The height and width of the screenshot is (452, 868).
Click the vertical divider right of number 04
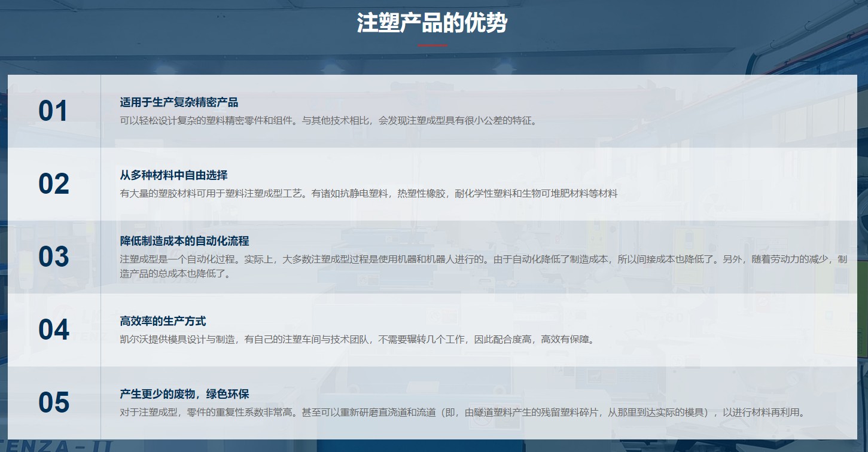[100, 330]
